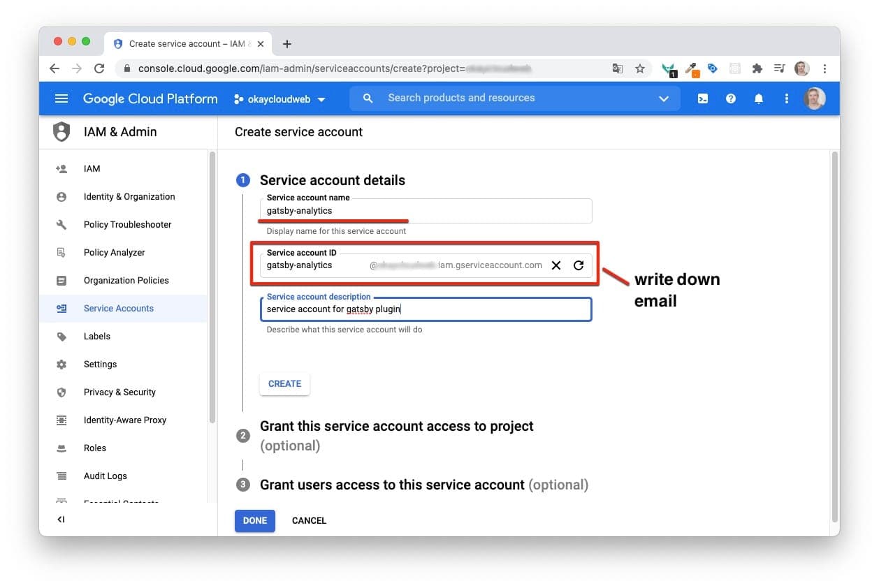Open Audit Logs page

pyautogui.click(x=123, y=476)
